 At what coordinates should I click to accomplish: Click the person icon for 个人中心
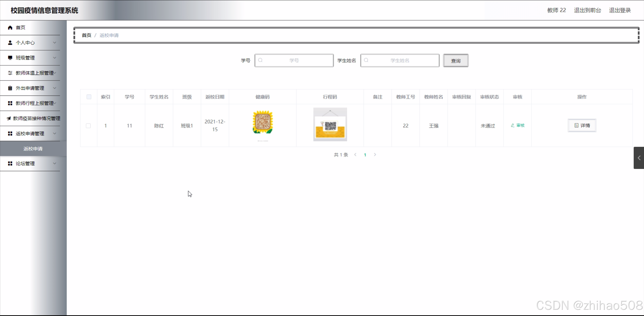point(10,43)
